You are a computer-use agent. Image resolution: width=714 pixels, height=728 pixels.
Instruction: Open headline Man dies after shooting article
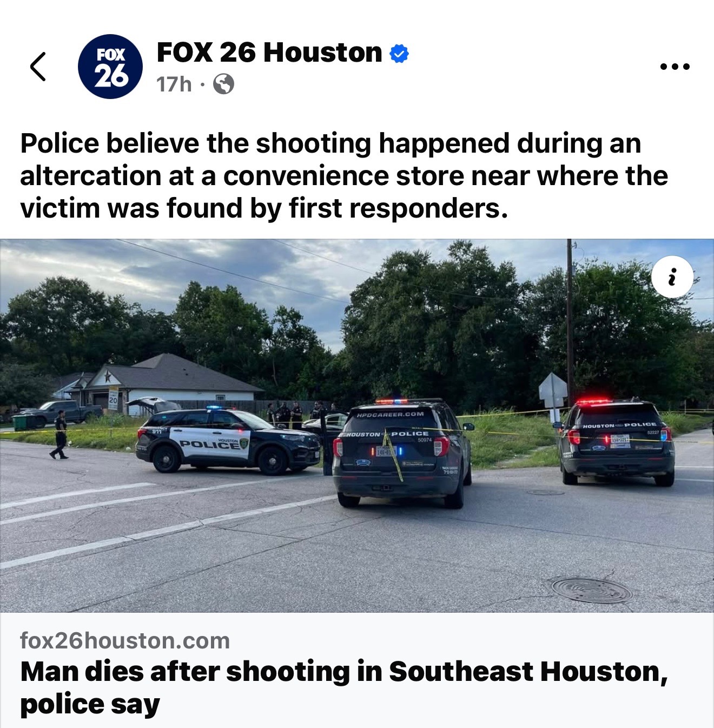point(344,687)
